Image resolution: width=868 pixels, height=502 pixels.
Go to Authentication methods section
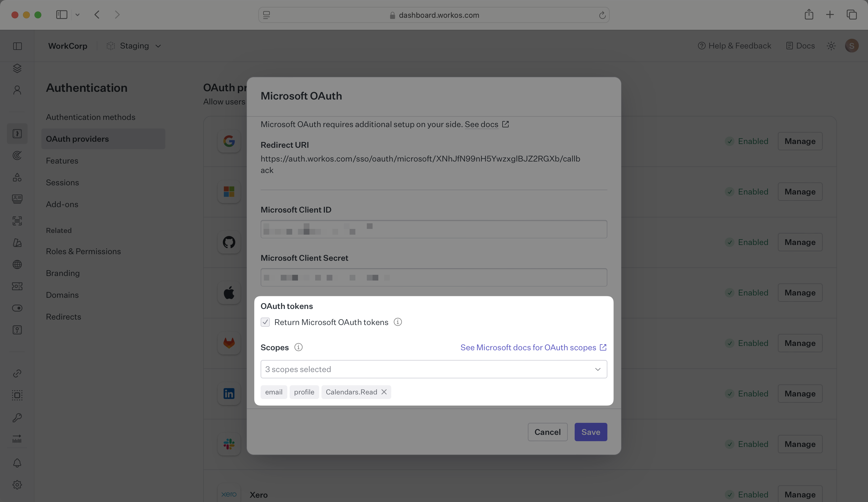[x=91, y=117]
